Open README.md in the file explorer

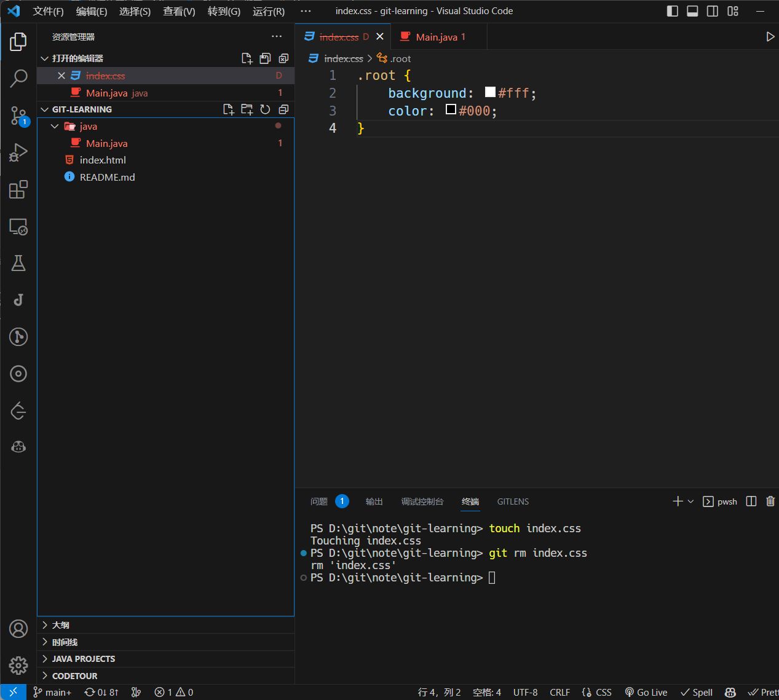(107, 177)
